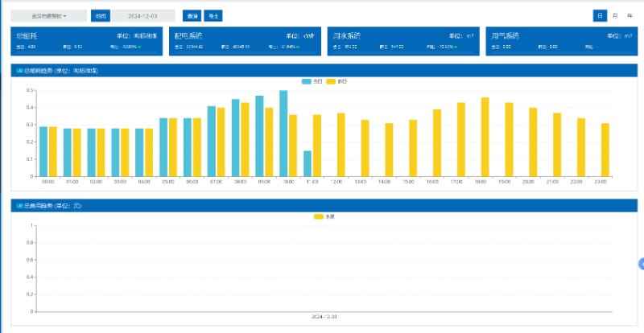644x333 pixels.
Task: Click the blue floating circle at right edge
Action: click(641, 264)
